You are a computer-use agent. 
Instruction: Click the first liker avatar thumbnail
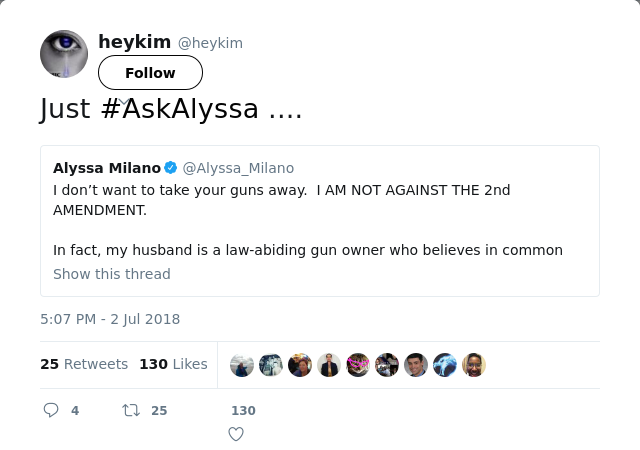242,365
